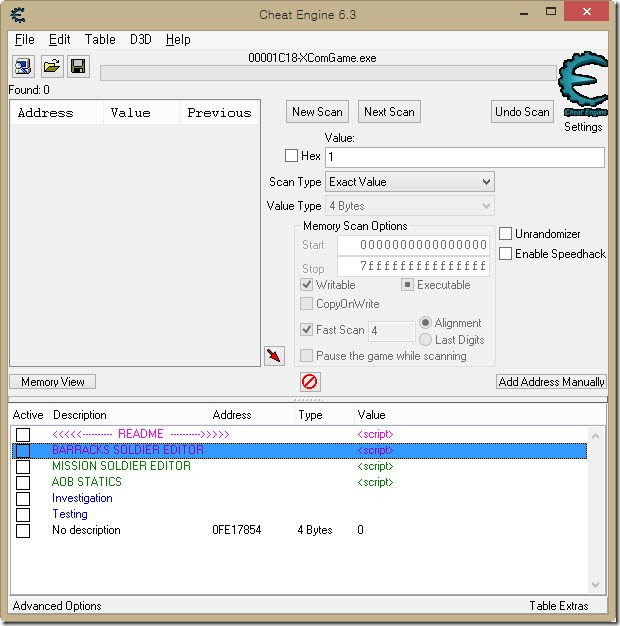This screenshot has height=626, width=620.
Task: Toggle the Investigation entry checkbox
Action: coord(23,498)
